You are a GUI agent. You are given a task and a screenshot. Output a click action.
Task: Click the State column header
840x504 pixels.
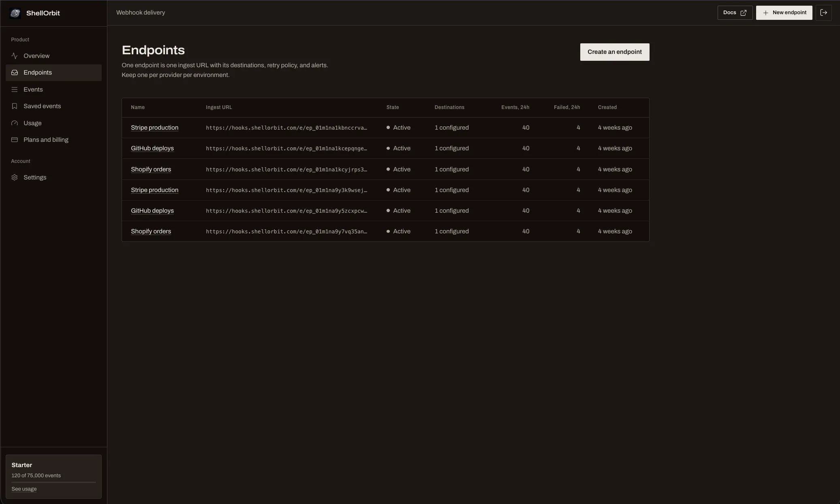(393, 107)
